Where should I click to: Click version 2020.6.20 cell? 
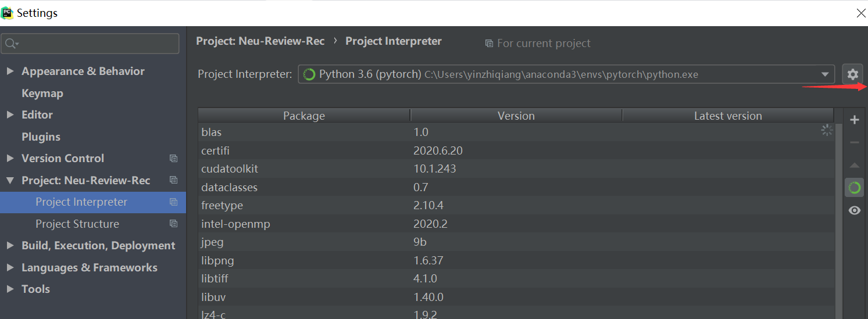[438, 150]
